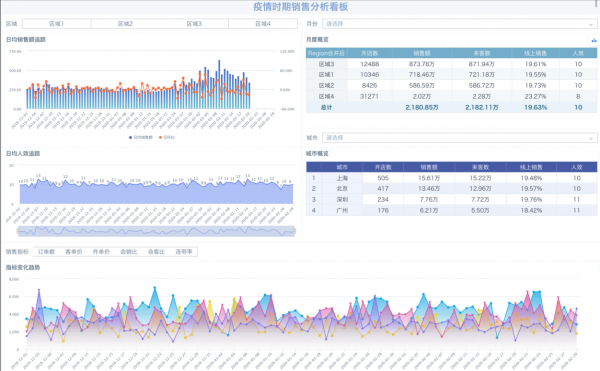
Task: Click the 上海 row in city table
Action: click(452, 178)
